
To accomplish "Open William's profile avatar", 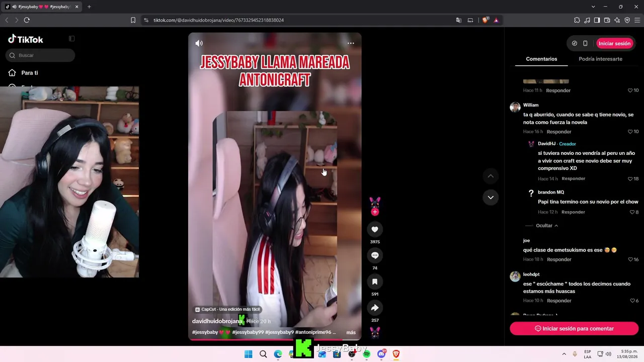I will tap(515, 107).
